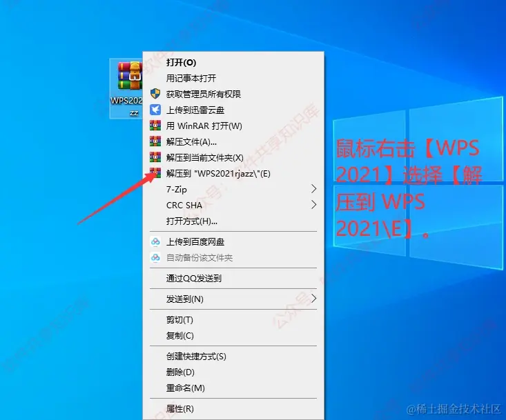
Task: Select 创建快捷方式(S) menu entry
Action: tap(233, 356)
